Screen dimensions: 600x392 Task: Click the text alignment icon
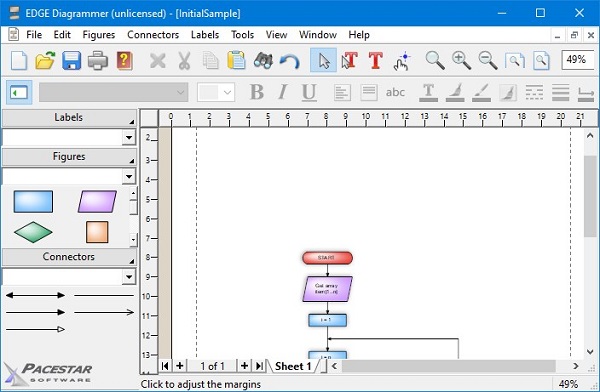tap(342, 92)
